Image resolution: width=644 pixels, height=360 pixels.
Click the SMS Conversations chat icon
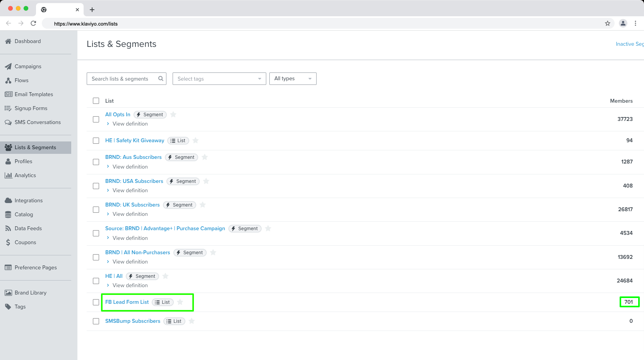pos(8,122)
